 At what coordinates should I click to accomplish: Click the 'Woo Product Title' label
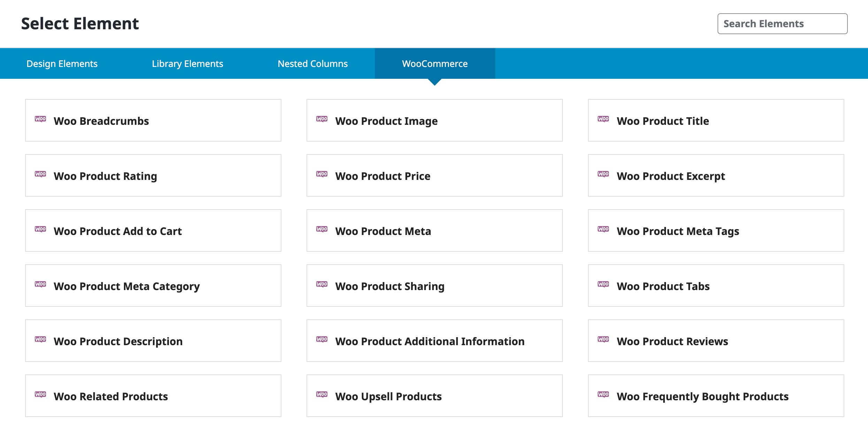663,121
